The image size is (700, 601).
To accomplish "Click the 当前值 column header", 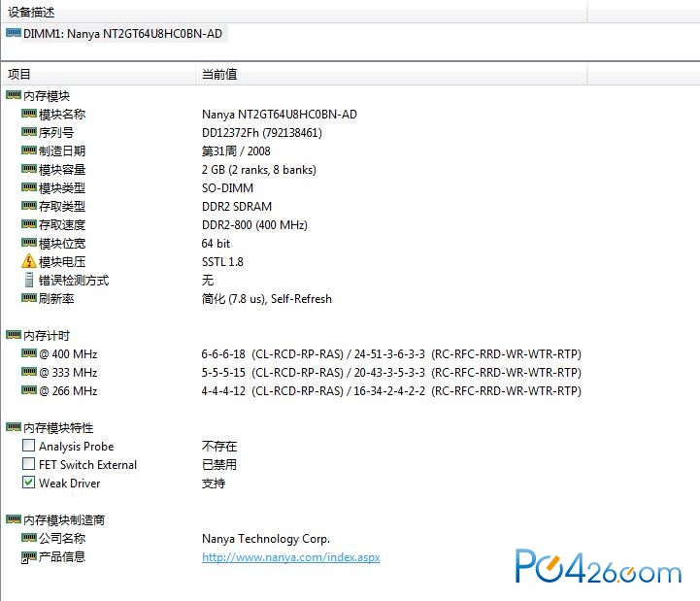I will (x=219, y=74).
